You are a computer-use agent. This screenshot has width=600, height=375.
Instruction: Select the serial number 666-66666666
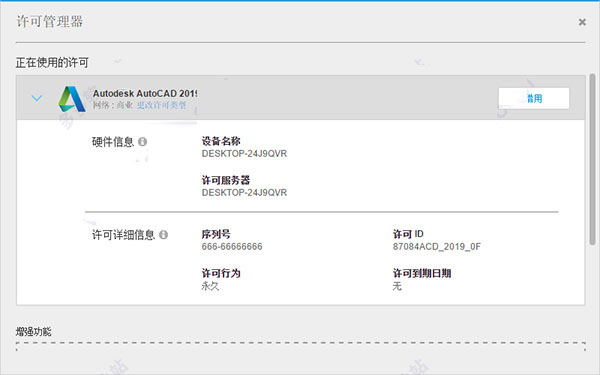[x=232, y=246]
